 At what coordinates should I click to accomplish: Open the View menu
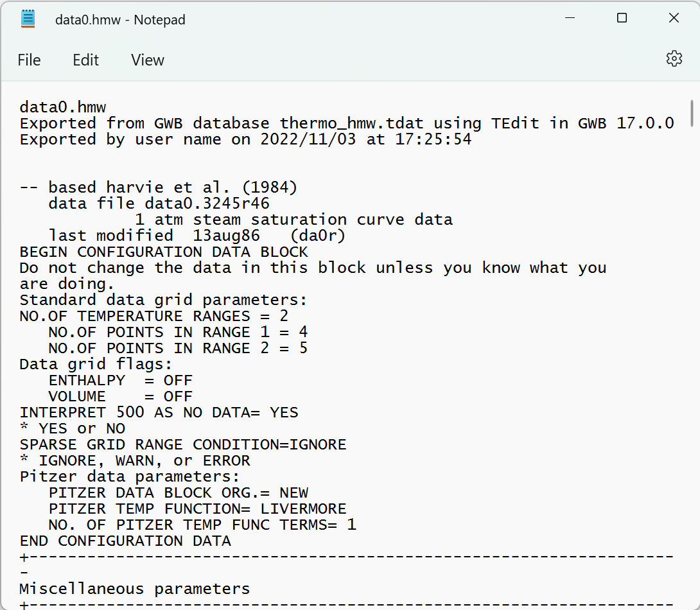147,60
